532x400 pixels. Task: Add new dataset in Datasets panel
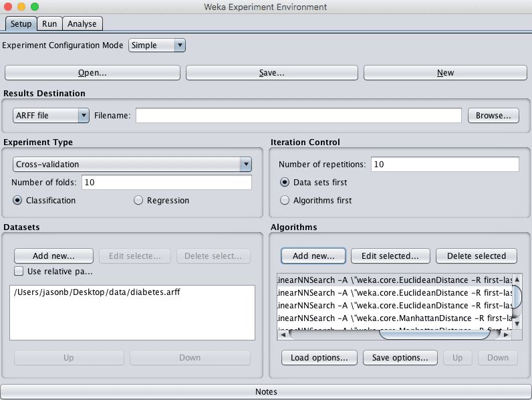(x=53, y=256)
